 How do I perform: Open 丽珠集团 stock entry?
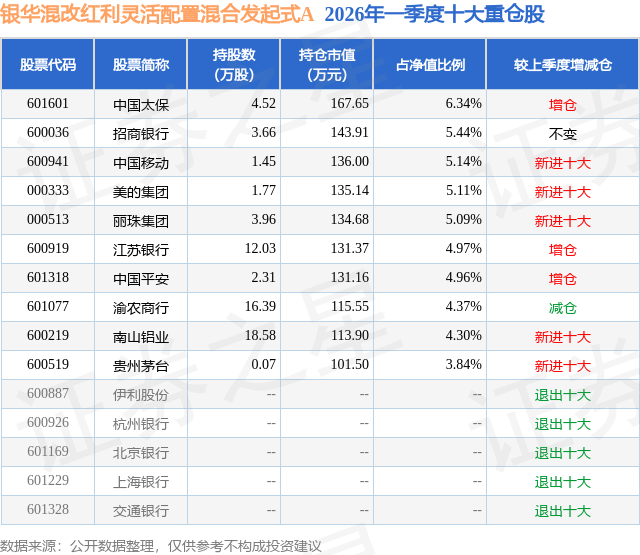tap(141, 221)
